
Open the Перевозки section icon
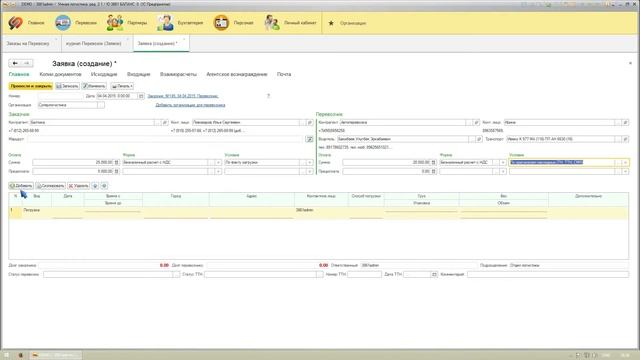63,23
